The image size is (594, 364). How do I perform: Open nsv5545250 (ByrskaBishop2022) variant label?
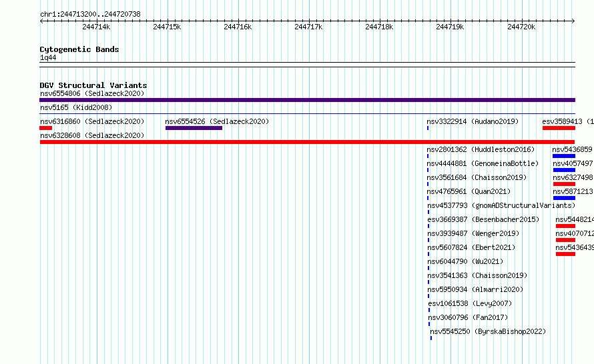[x=488, y=331]
